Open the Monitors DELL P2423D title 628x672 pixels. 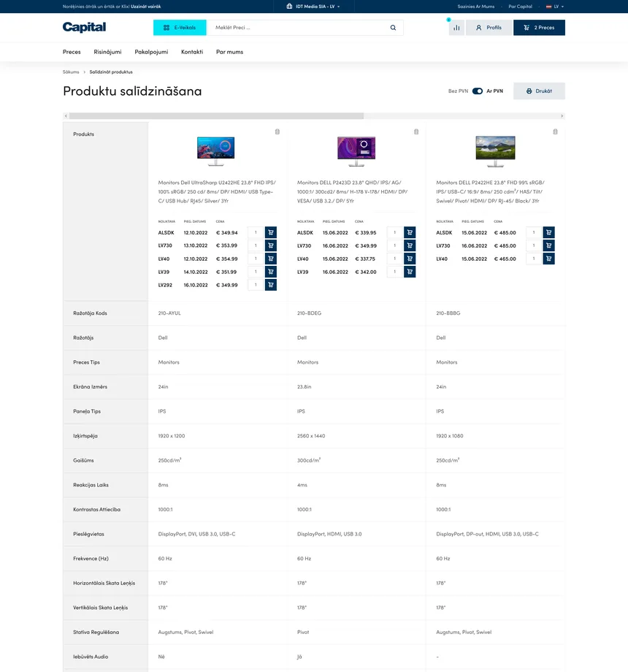point(353,191)
